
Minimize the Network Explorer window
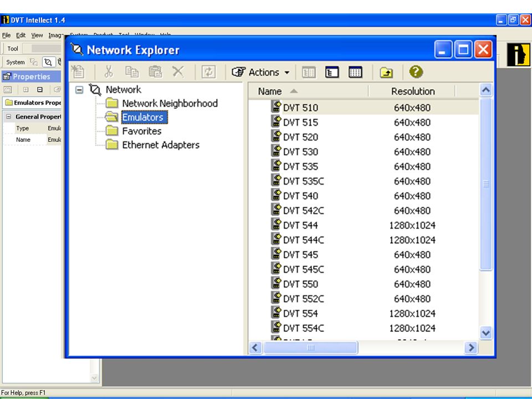443,50
